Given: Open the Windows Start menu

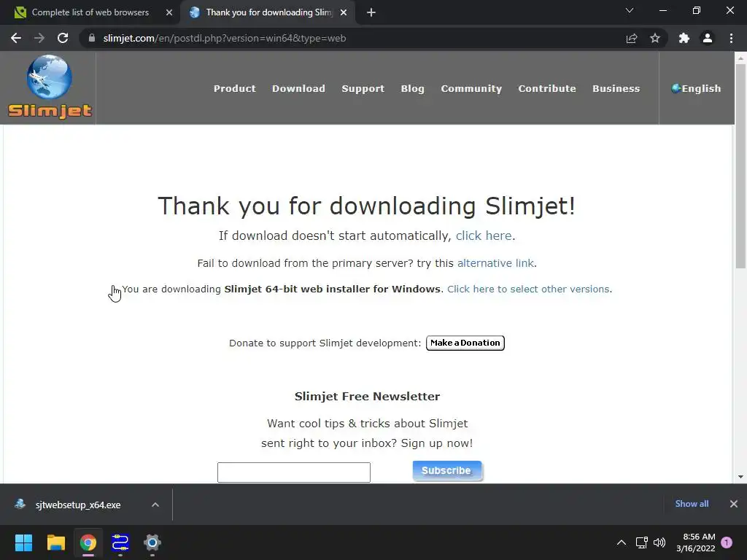Looking at the screenshot, I should (23, 542).
